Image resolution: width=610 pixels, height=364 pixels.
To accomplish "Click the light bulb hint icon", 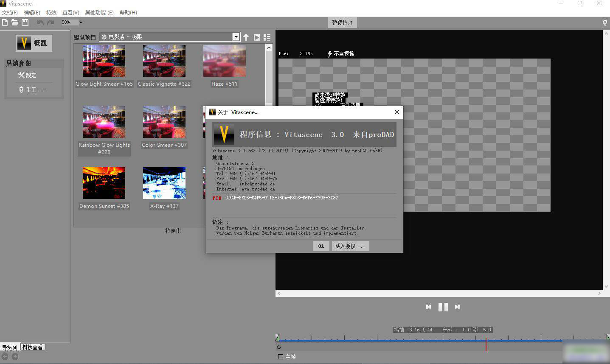I will (605, 22).
